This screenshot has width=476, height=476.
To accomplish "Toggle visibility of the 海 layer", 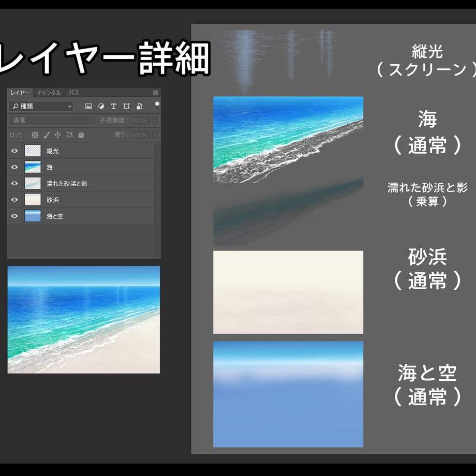I will tap(14, 167).
